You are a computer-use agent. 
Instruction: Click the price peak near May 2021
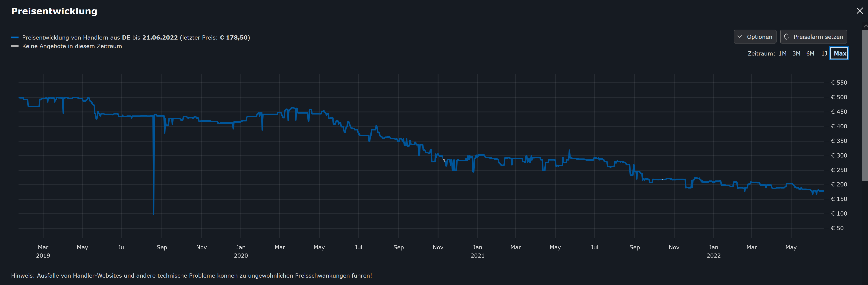point(569,150)
